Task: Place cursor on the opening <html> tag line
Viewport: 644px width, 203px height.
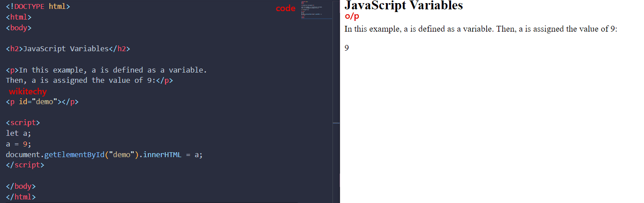Action: 19,17
